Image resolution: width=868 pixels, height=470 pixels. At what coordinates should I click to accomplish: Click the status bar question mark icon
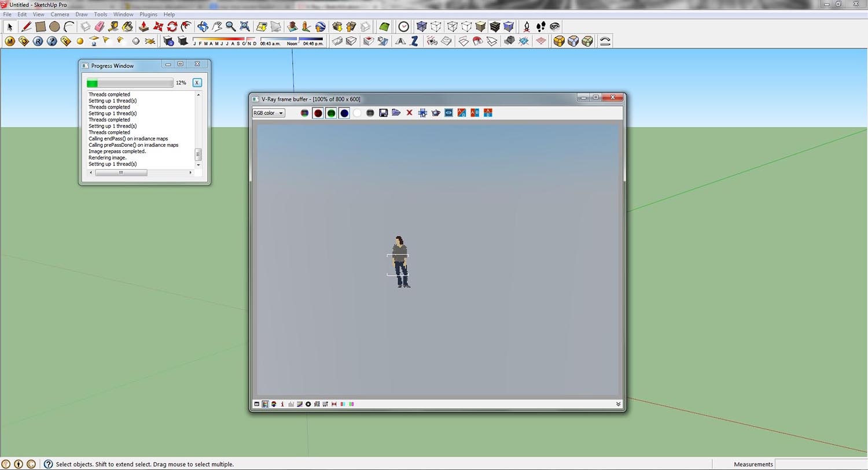(49, 464)
